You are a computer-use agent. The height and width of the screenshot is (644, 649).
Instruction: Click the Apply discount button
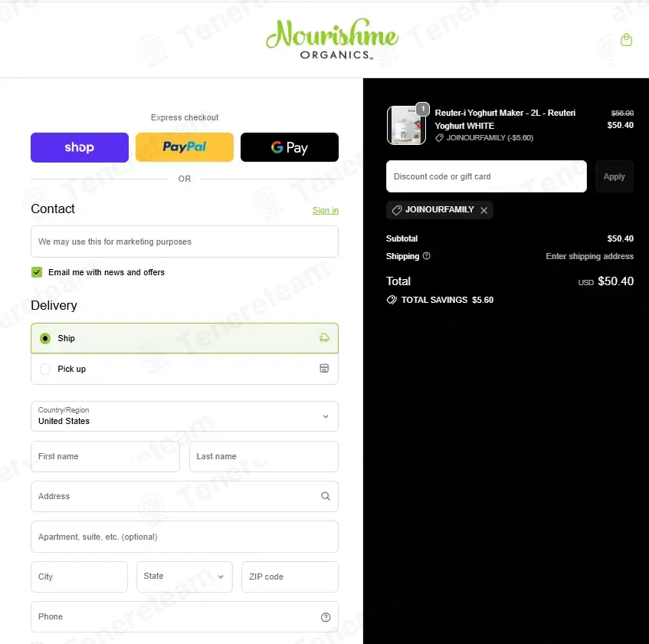point(614,176)
